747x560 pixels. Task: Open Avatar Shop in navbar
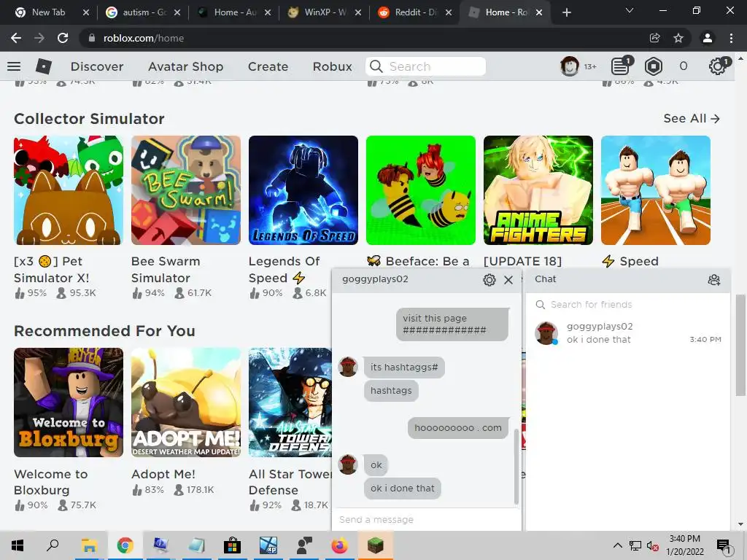(x=186, y=66)
